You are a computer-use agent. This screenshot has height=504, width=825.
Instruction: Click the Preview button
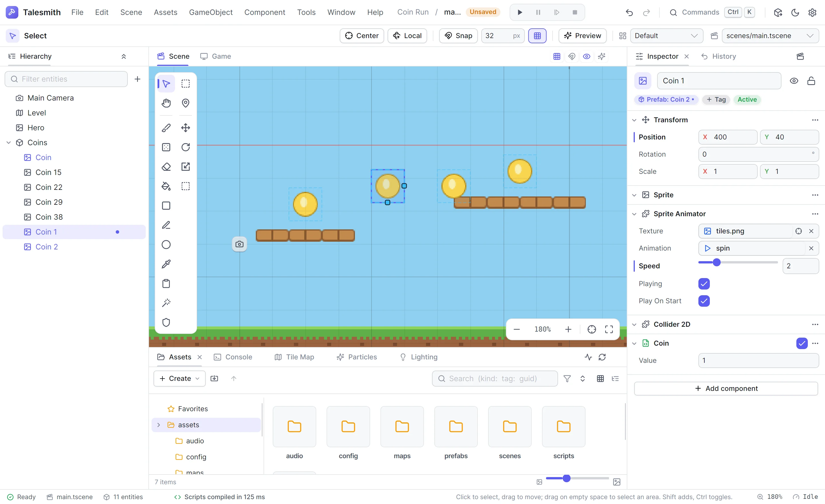pos(582,36)
